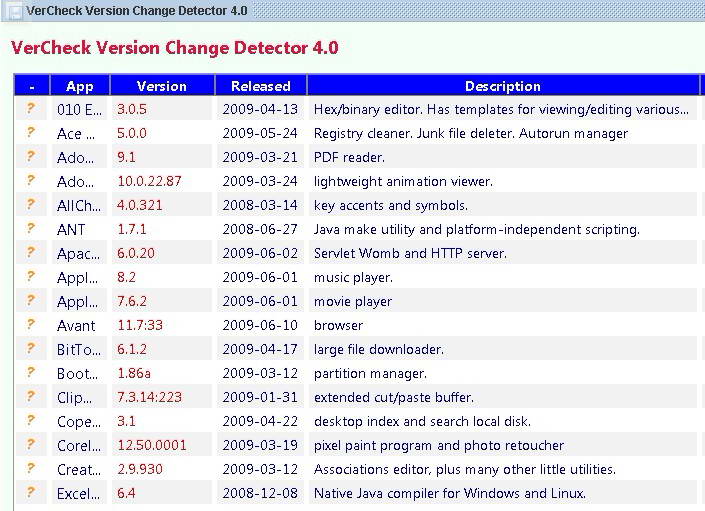
Task: Sort by the Released column header
Action: tap(260, 86)
